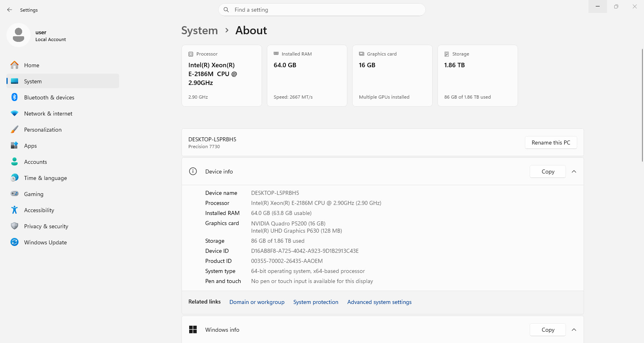Click the Pen and touch value text

click(312, 281)
